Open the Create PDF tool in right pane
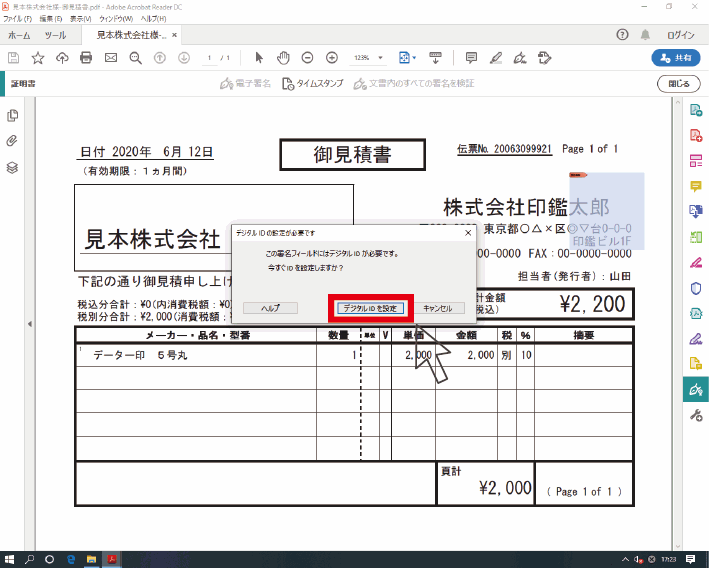Screen dimensions: 709x568 tap(695, 135)
